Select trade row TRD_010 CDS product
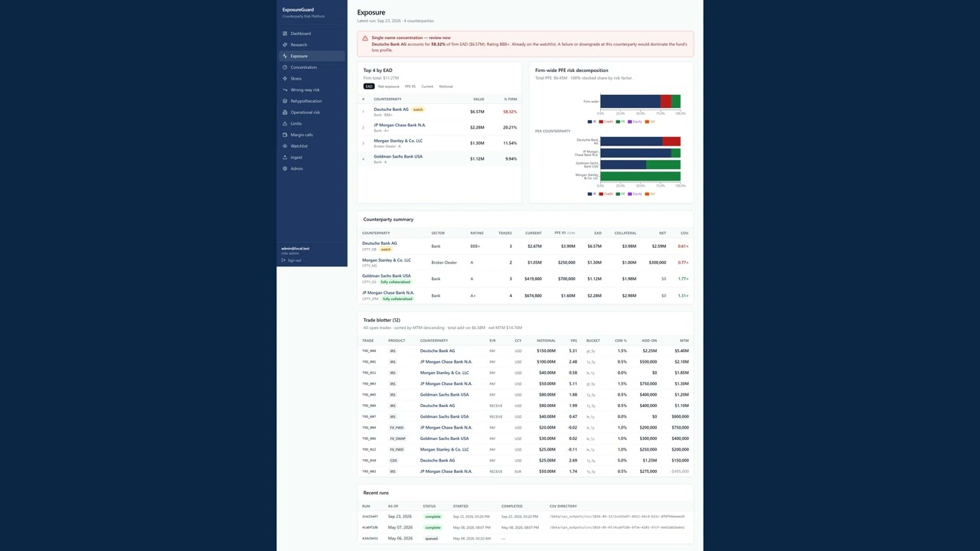Screen dimensions: 980x551 click(394, 461)
